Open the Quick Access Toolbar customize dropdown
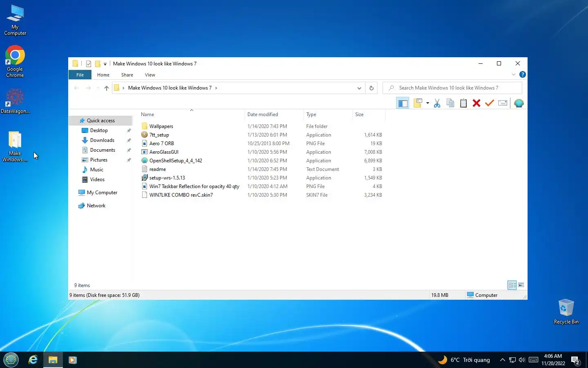 coord(105,64)
